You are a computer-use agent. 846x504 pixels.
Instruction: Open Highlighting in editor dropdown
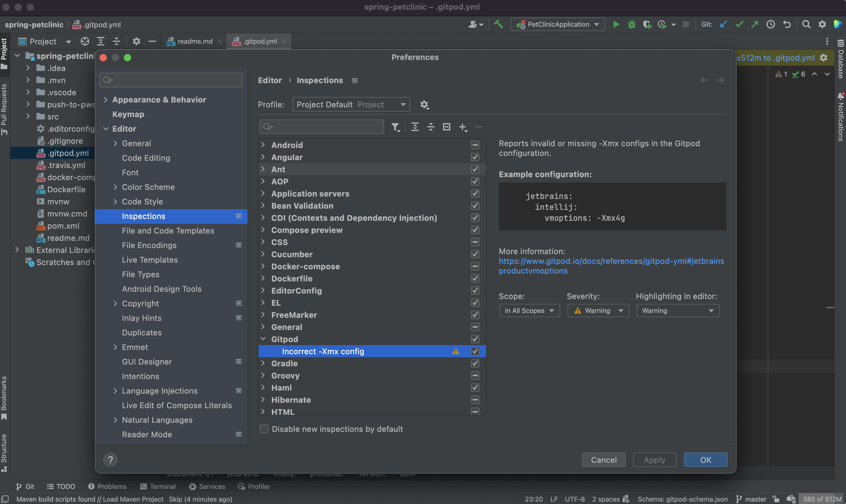pos(678,311)
